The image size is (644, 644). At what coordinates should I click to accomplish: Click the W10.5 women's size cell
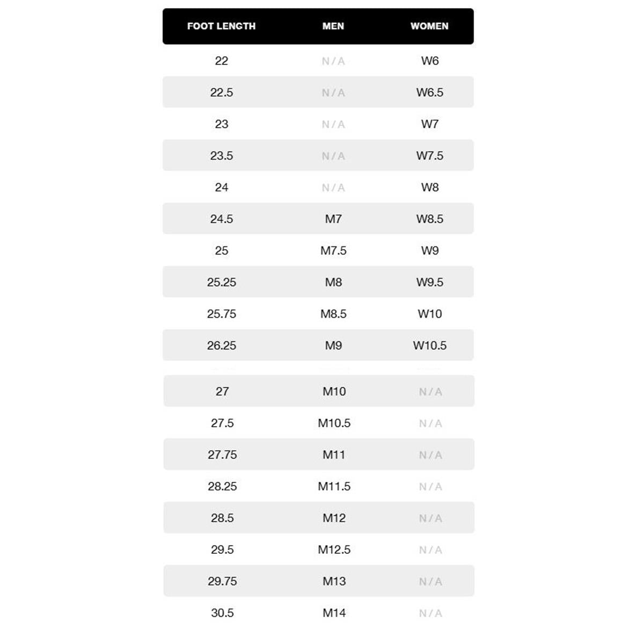(430, 346)
